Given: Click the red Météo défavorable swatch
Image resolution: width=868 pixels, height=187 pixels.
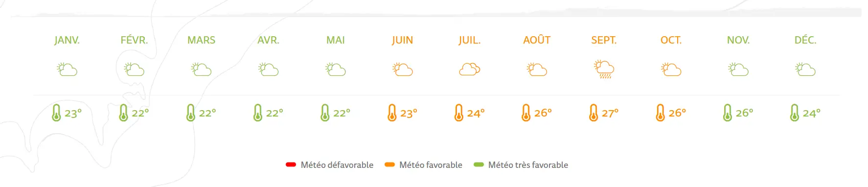Looking at the screenshot, I should coord(291,164).
